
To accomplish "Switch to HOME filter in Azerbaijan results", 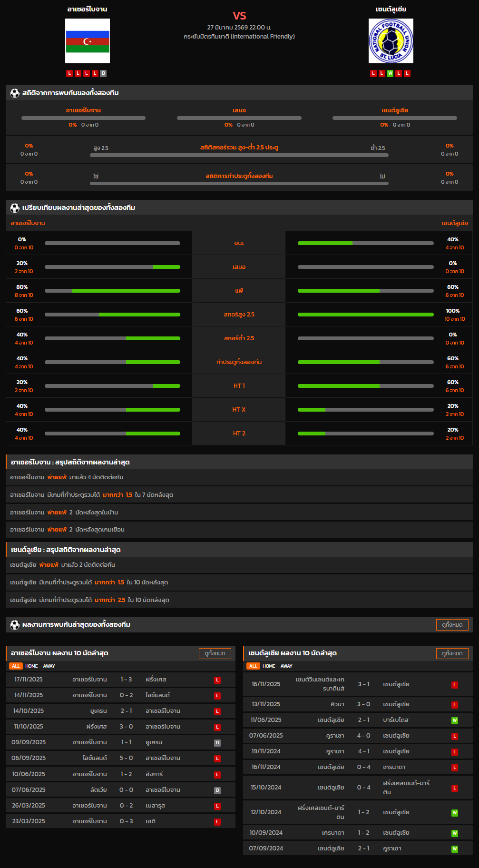I will pyautogui.click(x=31, y=666).
